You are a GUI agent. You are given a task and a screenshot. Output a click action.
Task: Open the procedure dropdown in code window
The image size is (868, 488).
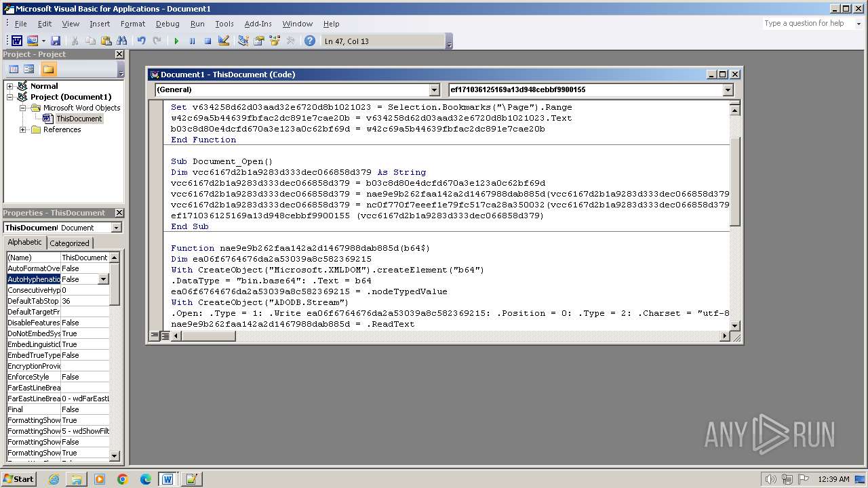click(728, 89)
